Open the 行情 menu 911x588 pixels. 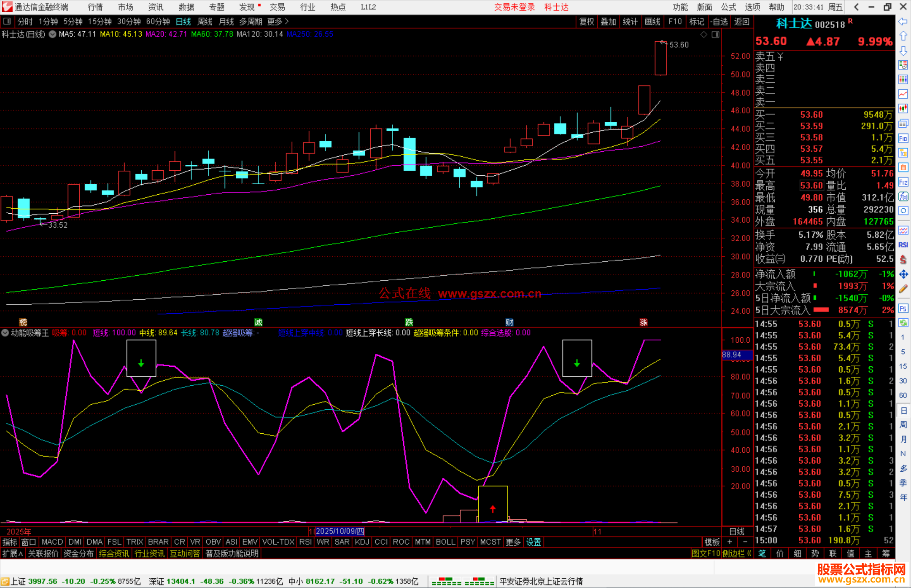(x=95, y=7)
